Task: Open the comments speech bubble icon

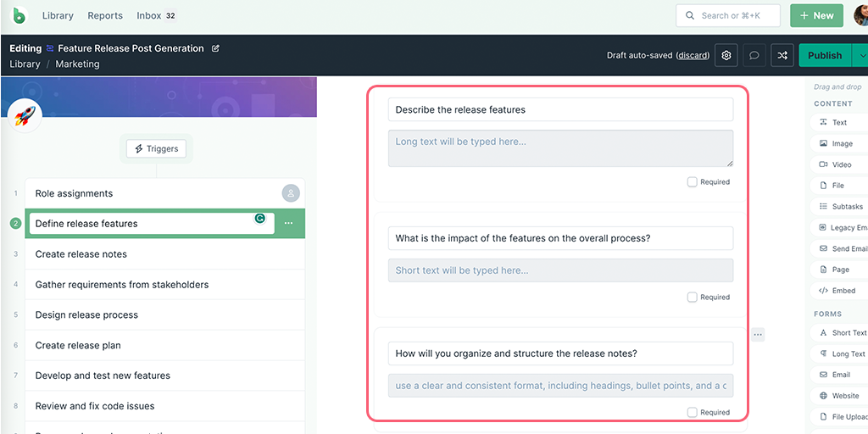Action: 754,56
